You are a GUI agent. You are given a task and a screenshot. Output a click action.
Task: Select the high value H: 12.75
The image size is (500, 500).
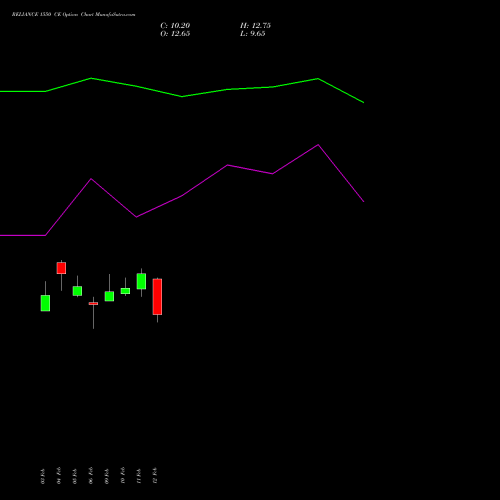[255, 26]
